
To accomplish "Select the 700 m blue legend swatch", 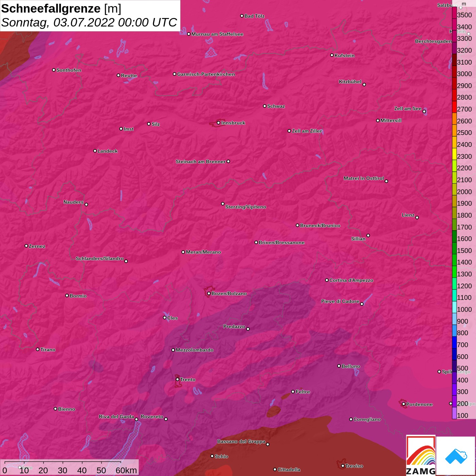I will click(454, 342).
